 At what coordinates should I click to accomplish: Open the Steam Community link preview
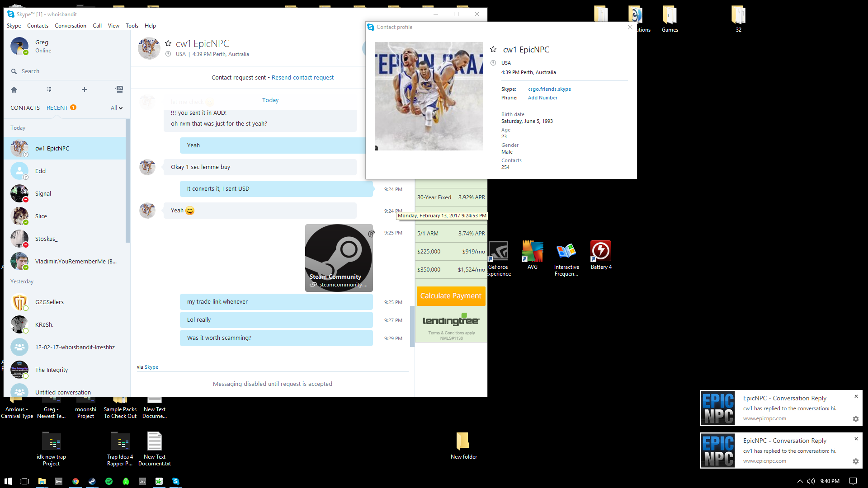(x=339, y=258)
